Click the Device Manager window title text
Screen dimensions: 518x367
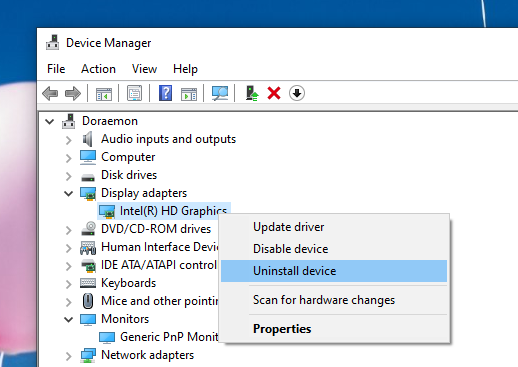[x=109, y=43]
